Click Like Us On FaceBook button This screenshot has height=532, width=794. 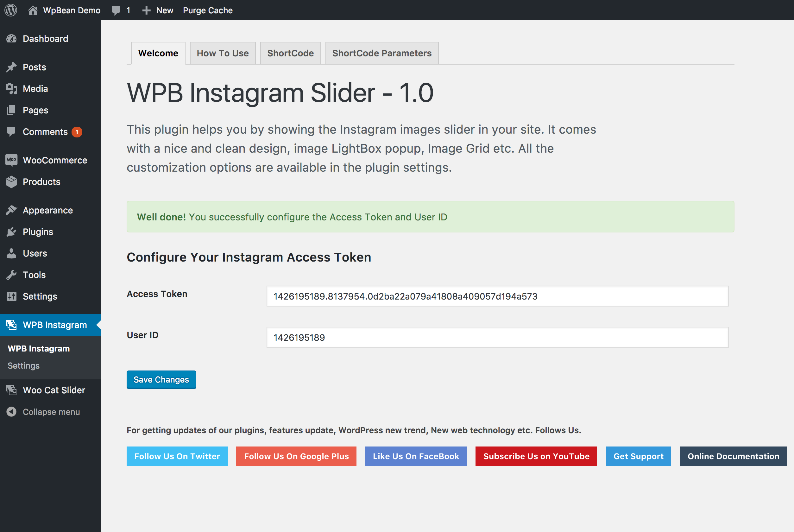[x=416, y=456]
